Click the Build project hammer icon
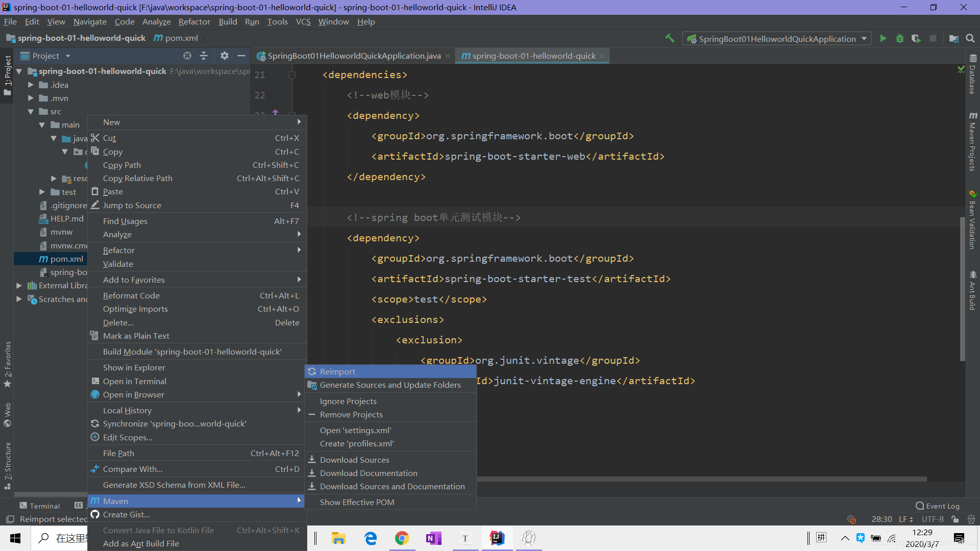Viewport: 980px width, 551px height. click(670, 38)
